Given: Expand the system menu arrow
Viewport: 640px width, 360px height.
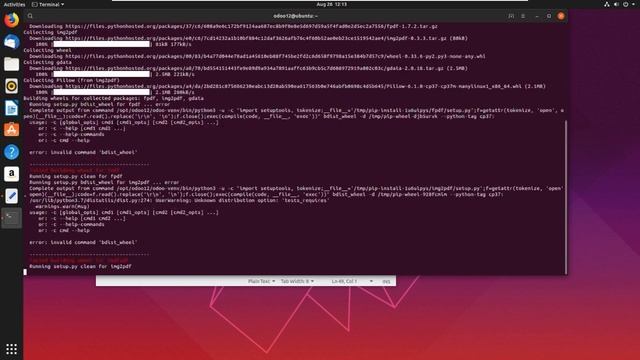Looking at the screenshot, I should [633, 4].
